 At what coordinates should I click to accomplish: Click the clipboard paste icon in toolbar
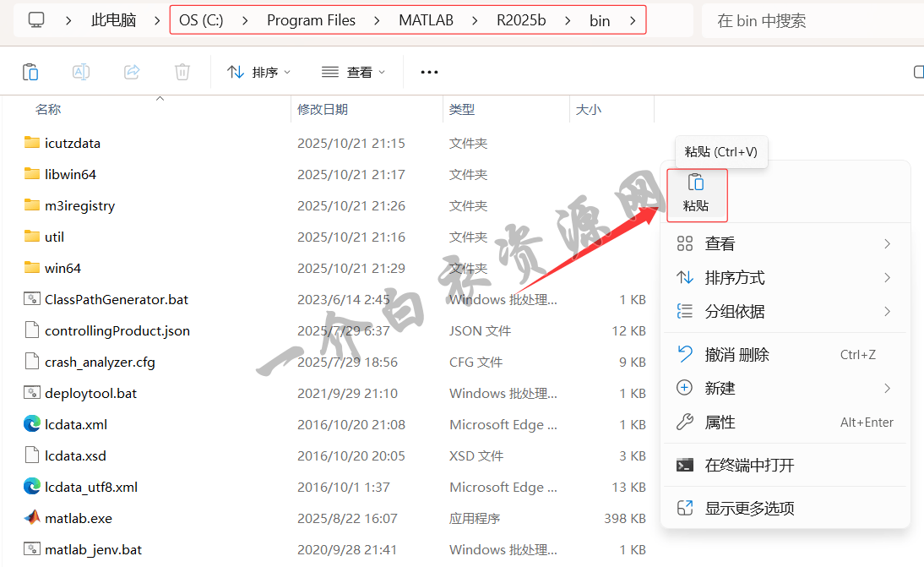click(x=30, y=72)
